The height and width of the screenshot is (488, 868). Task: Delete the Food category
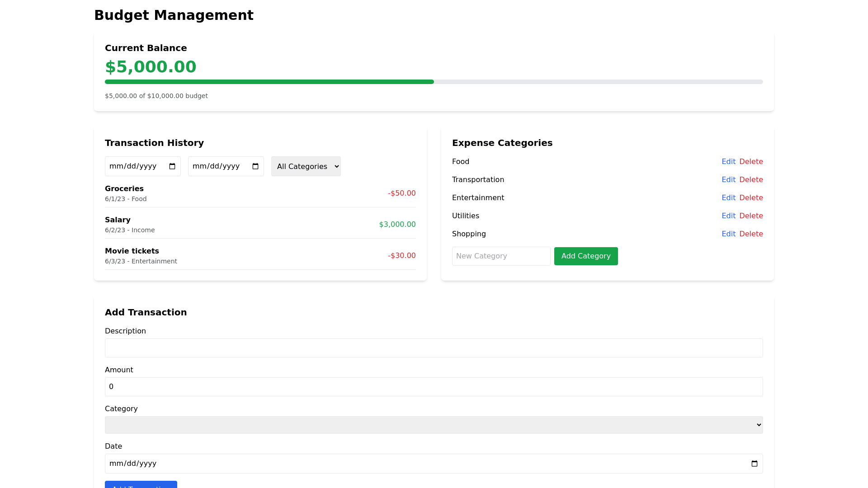751,162
